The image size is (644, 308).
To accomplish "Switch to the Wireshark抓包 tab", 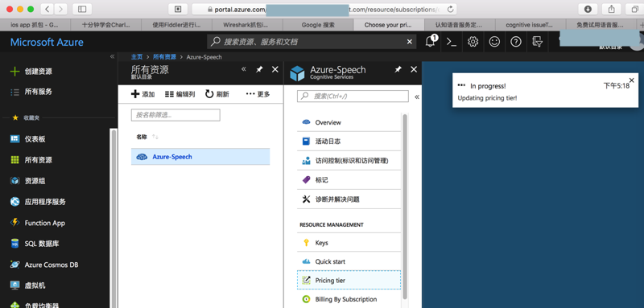I will pos(247,25).
